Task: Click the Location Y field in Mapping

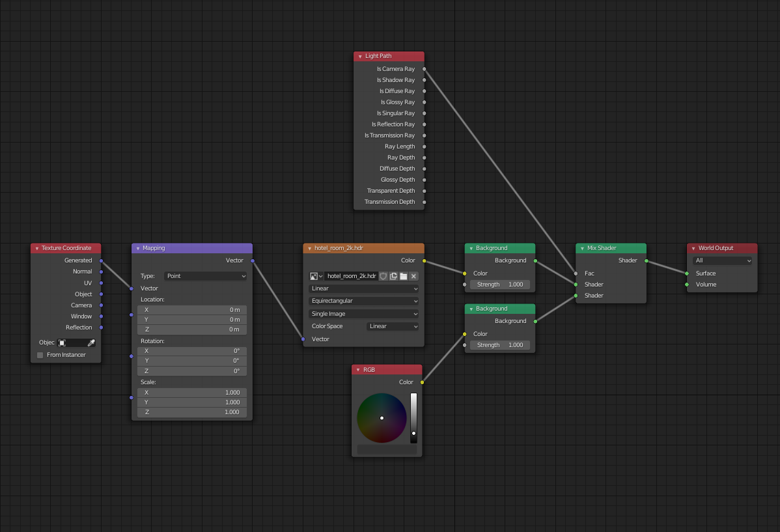Action: point(192,320)
